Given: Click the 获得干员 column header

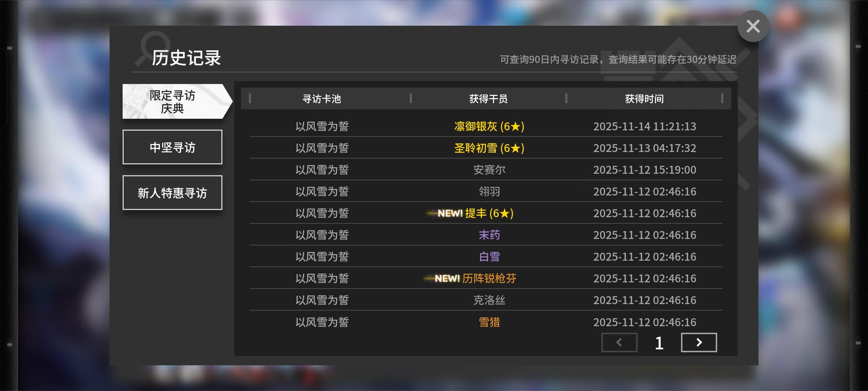Looking at the screenshot, I should point(488,98).
